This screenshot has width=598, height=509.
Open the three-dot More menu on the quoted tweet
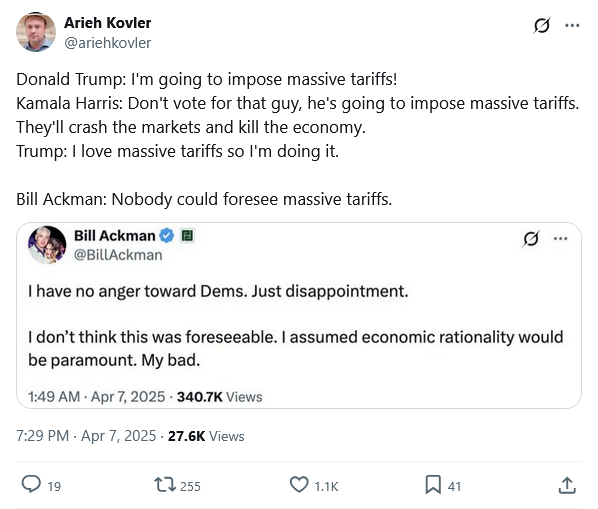(x=560, y=239)
